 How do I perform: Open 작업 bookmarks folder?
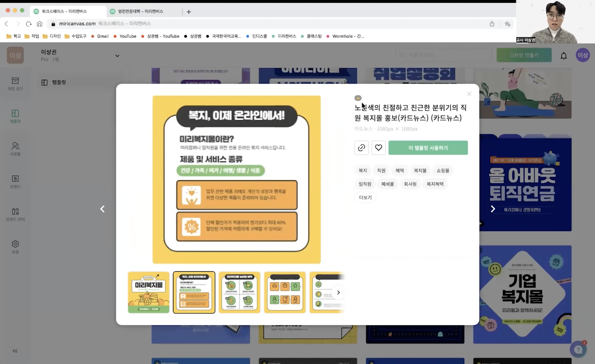32,36
